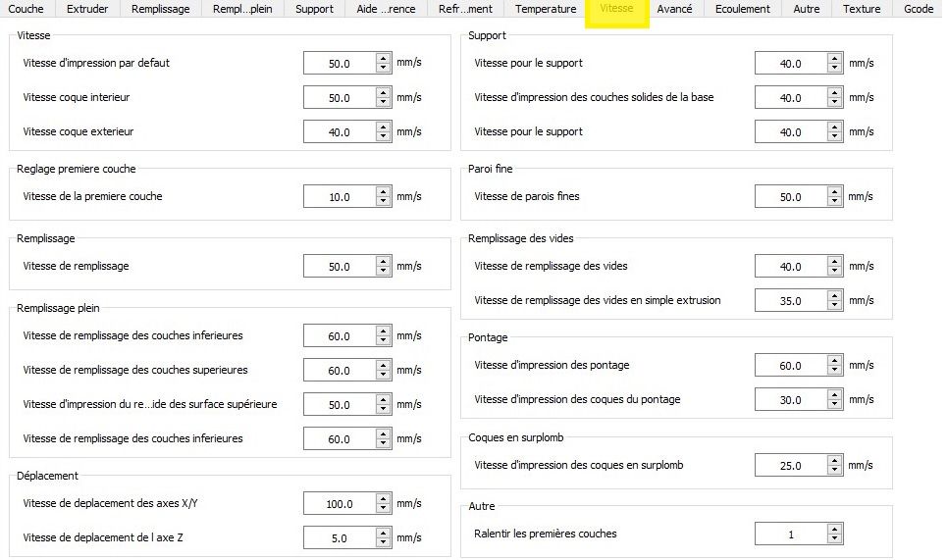The height and width of the screenshot is (560, 948).
Task: Increase X/Y axes travel speed
Action: coord(383,498)
